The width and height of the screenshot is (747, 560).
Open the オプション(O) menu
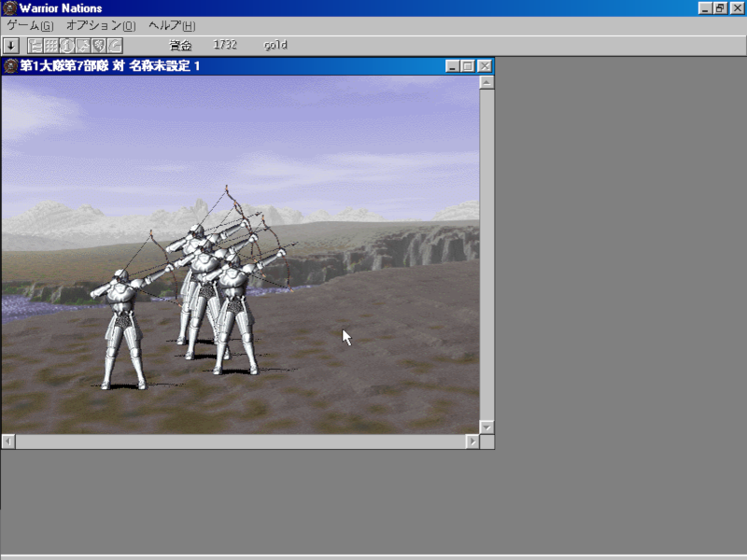point(101,26)
